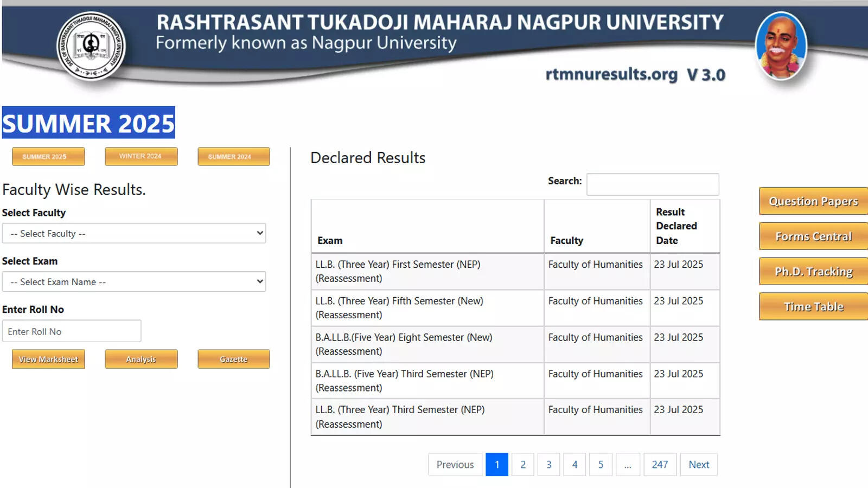This screenshot has height=488, width=868.
Task: Open the Gazette section
Action: (x=233, y=358)
